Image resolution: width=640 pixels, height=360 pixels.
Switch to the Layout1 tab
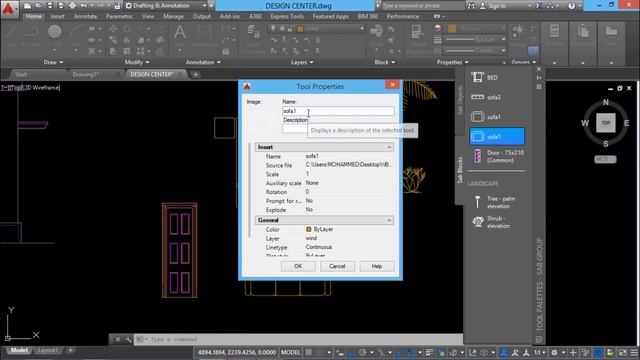click(47, 350)
